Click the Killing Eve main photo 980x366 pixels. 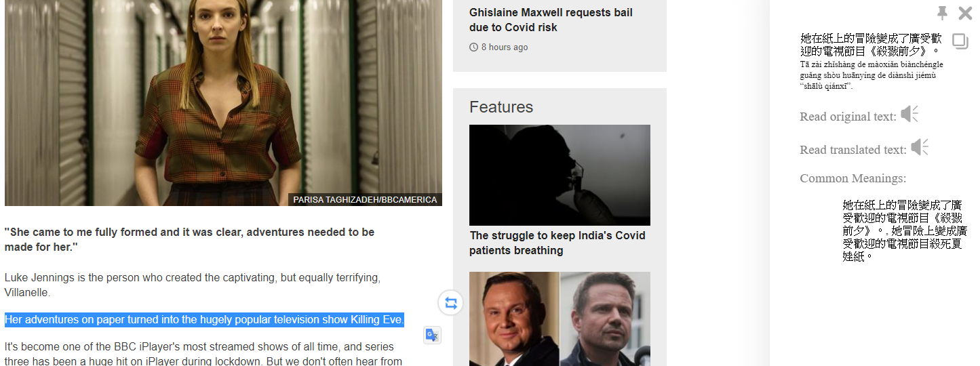click(223, 102)
